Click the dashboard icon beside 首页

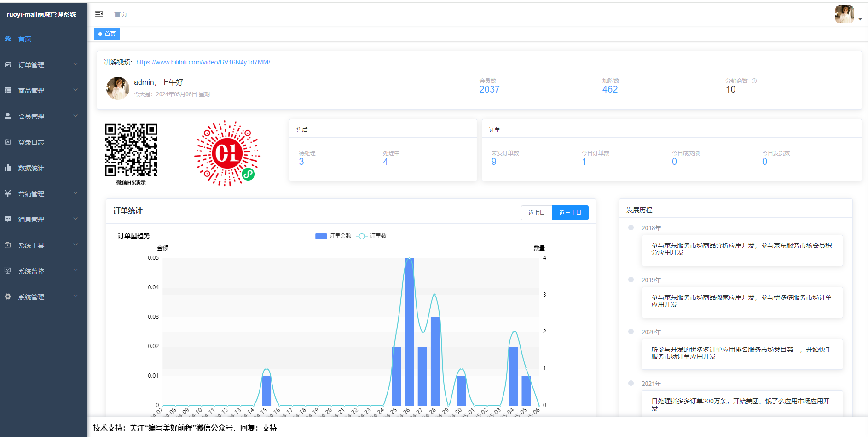(8, 39)
